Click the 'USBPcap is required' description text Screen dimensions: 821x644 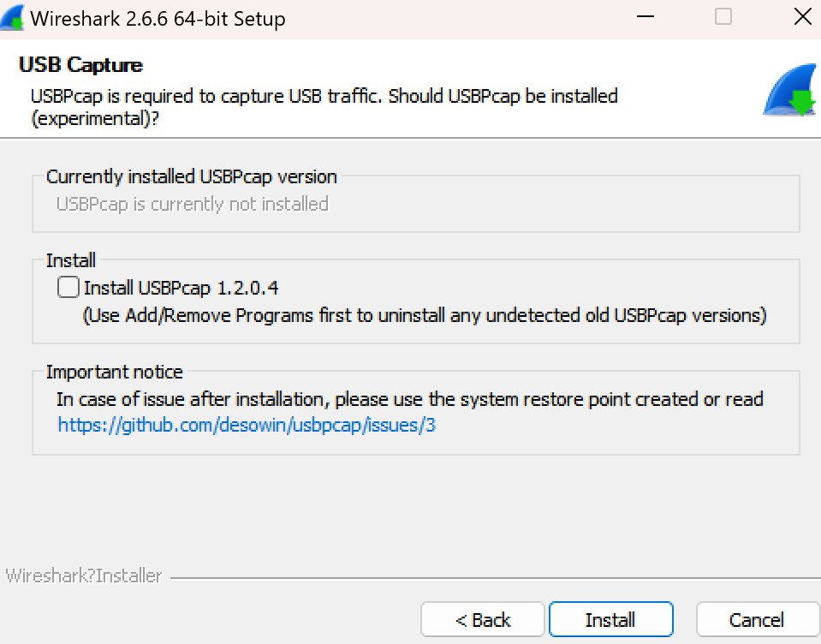pyautogui.click(x=324, y=96)
